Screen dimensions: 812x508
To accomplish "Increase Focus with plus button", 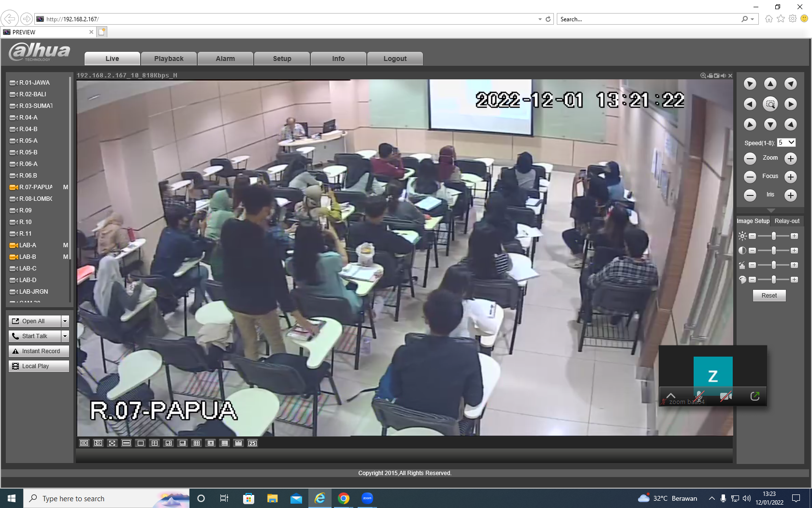I will (791, 177).
